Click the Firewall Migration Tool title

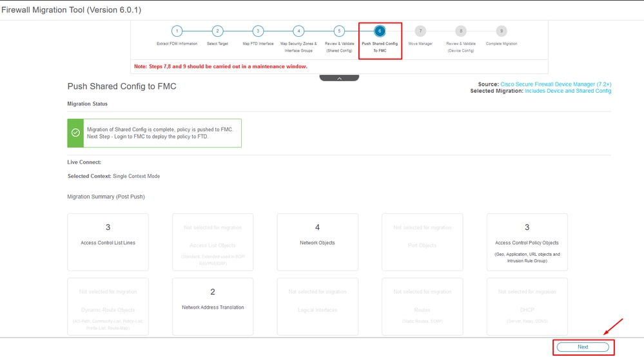tap(71, 10)
